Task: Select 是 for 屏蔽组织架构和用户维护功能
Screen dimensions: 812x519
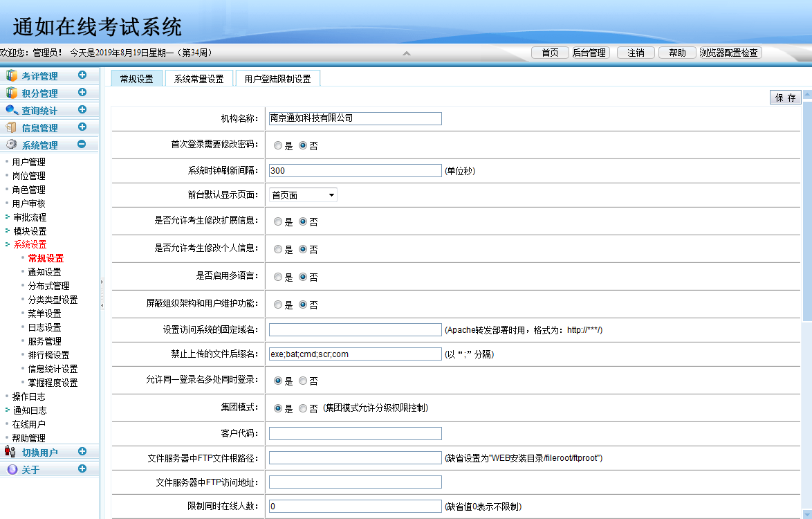Action: (278, 304)
